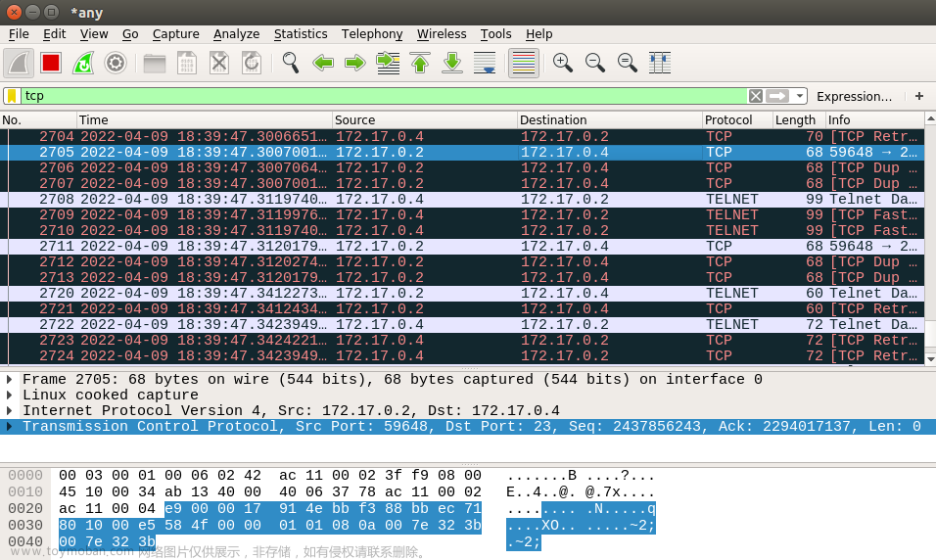The height and width of the screenshot is (560, 936).
Task: Expand Transmission Control Protocol node
Action: click(10, 426)
